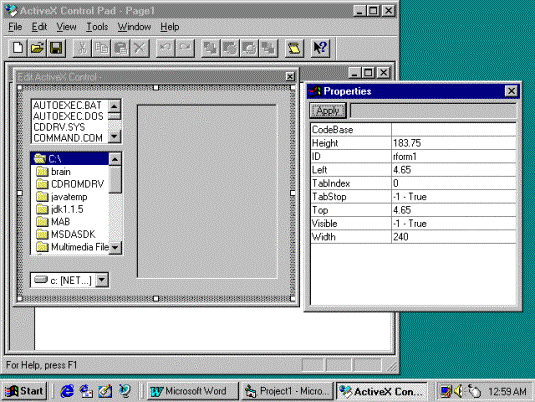The width and height of the screenshot is (535, 402).
Task: Click the New file toolbar icon
Action: click(x=18, y=48)
